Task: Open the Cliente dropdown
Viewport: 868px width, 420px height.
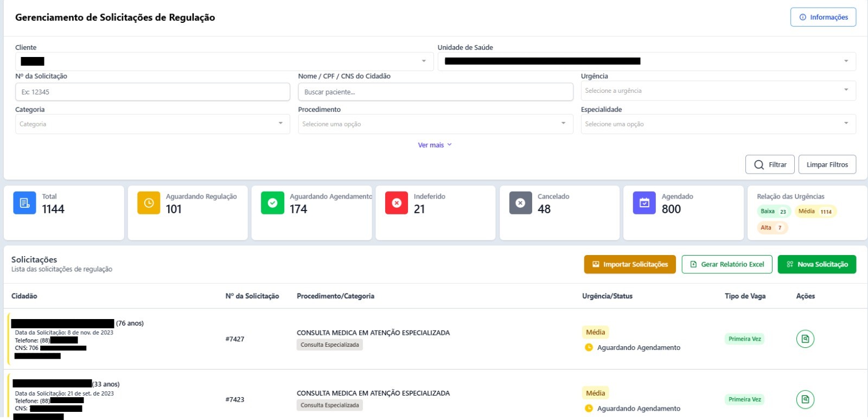Action: pos(225,61)
